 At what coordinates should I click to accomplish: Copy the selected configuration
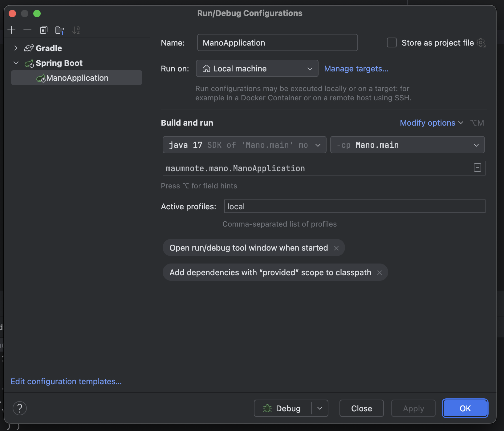[43, 30]
